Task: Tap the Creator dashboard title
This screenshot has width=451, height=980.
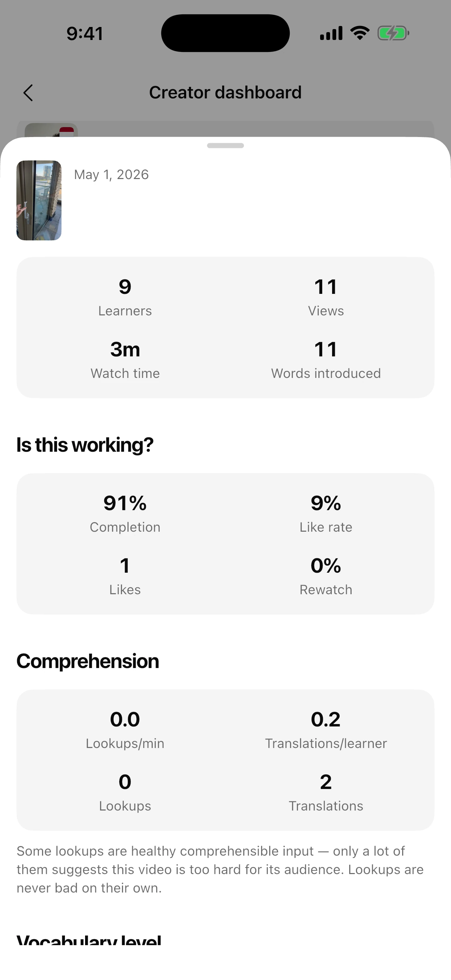Action: [x=225, y=93]
